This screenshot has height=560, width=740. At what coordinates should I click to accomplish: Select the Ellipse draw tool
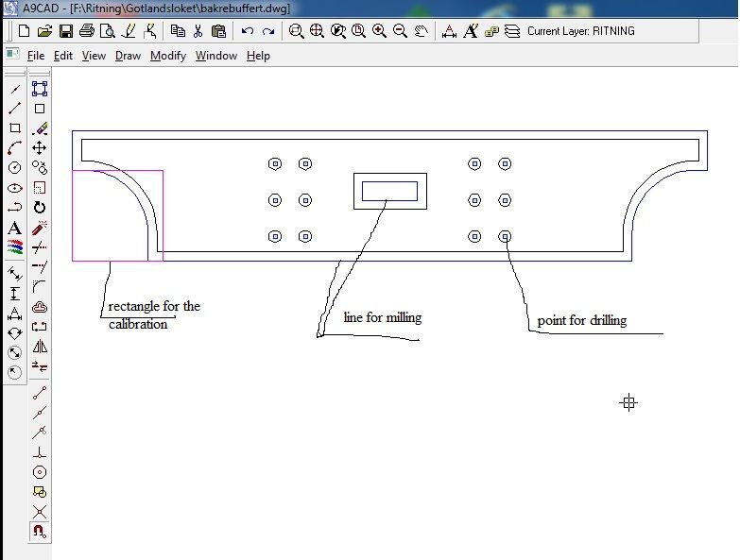[15, 188]
